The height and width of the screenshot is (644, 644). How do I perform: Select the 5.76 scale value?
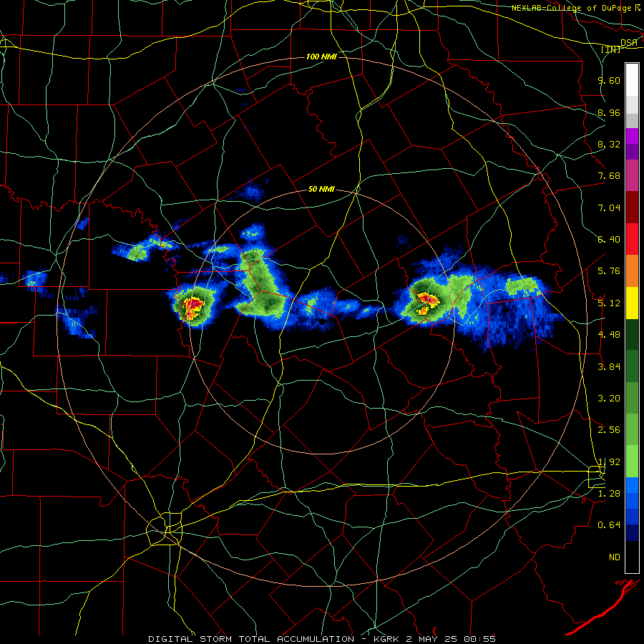click(x=609, y=271)
